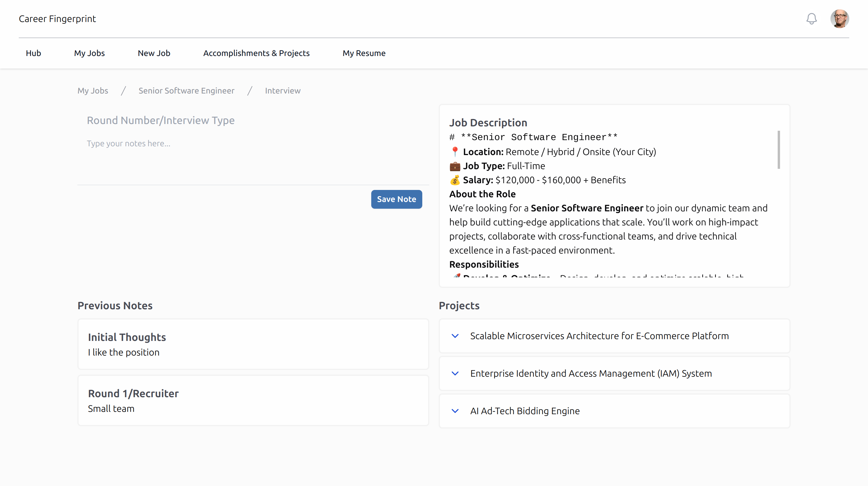Click the New Job navigation item
868x486 pixels.
[x=154, y=53]
